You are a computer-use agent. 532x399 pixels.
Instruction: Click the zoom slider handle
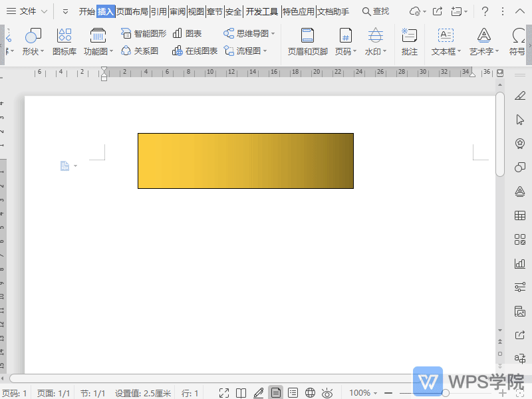point(446,393)
